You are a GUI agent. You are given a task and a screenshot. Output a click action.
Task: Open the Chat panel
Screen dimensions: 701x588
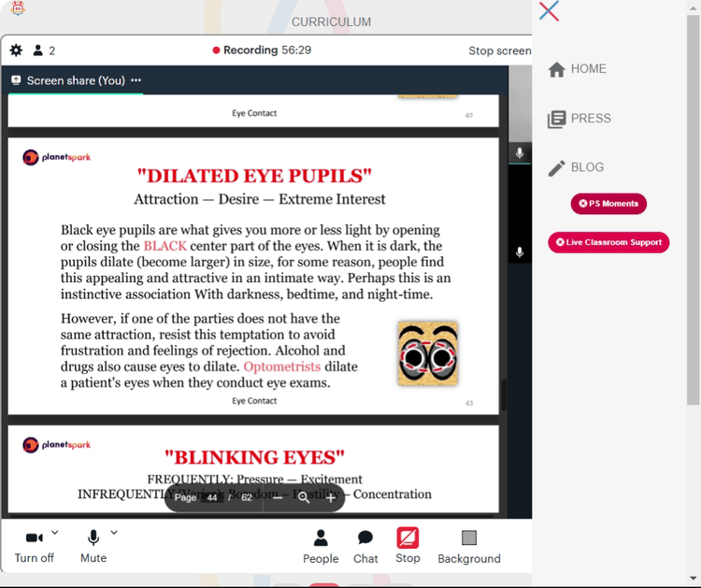tap(365, 547)
